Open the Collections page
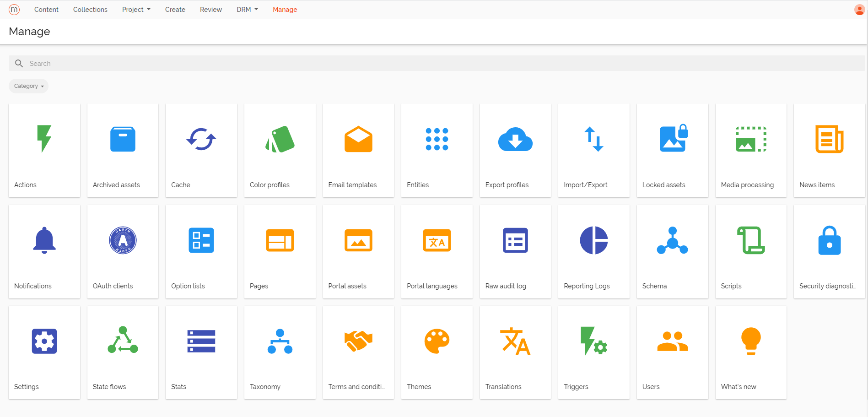Screen dimensions: 868x417 coord(90,9)
